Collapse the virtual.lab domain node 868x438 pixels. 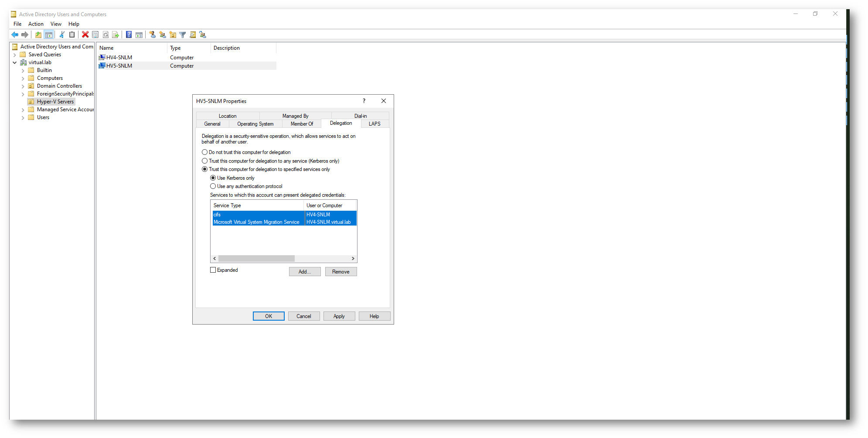pos(15,63)
